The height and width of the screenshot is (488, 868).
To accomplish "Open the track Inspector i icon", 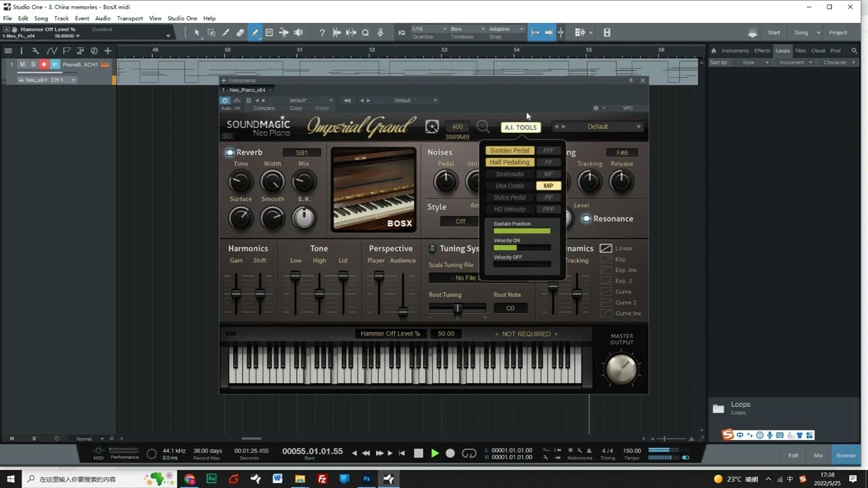I will point(22,51).
